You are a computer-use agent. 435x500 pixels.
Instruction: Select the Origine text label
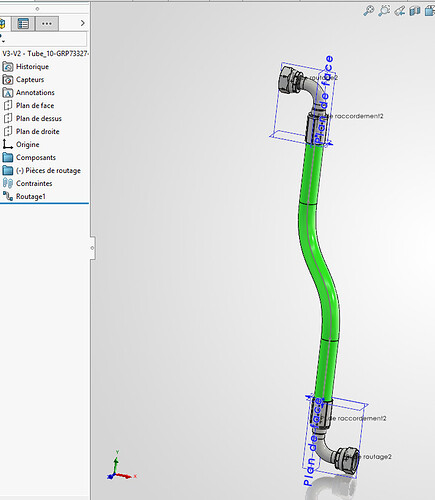pos(28,145)
